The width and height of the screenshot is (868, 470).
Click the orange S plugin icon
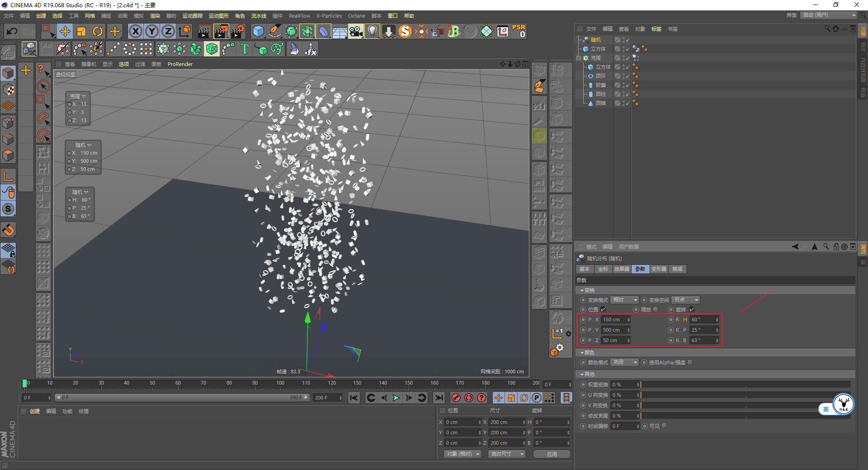coord(405,32)
